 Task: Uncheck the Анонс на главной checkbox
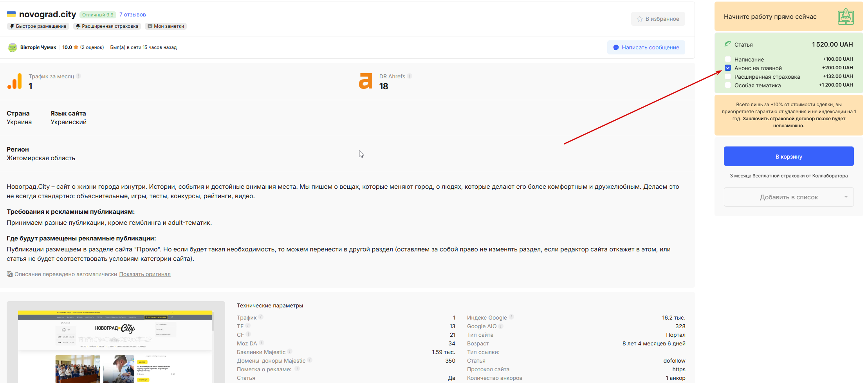(728, 68)
